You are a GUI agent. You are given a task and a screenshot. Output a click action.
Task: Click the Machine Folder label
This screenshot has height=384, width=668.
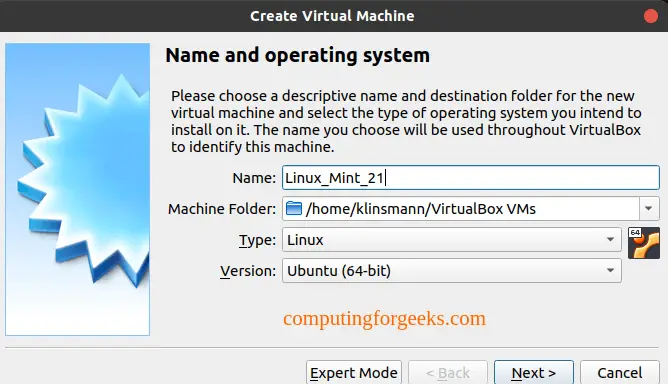[222, 209]
